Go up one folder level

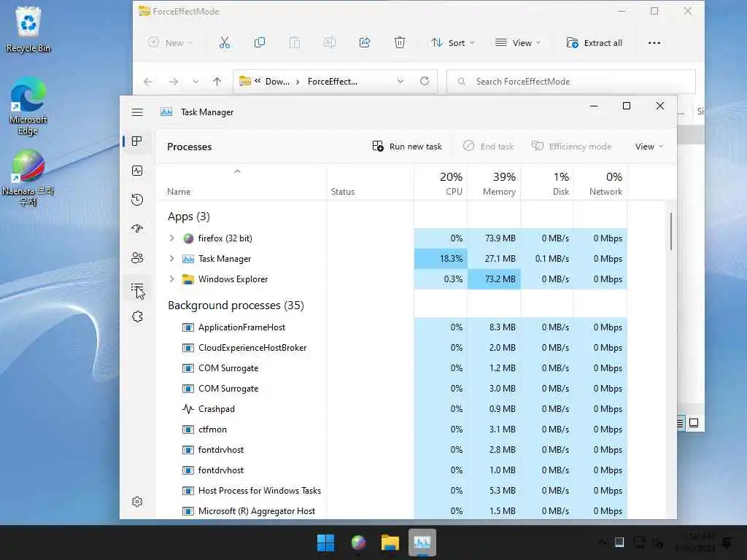(x=217, y=82)
